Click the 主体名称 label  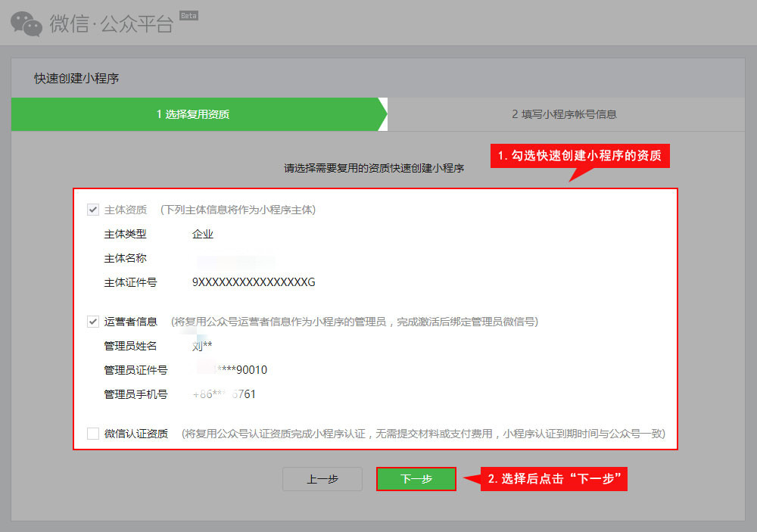[x=125, y=258]
